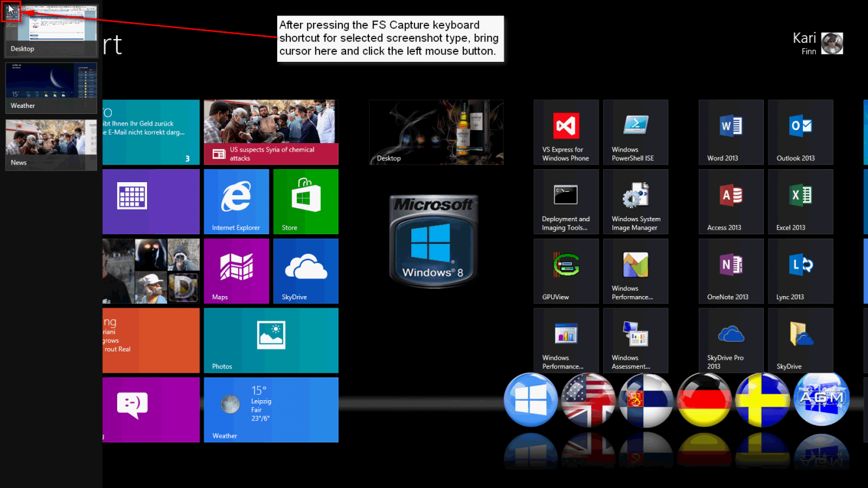This screenshot has width=868, height=488.
Task: Click the AGM orb
Action: point(822,400)
